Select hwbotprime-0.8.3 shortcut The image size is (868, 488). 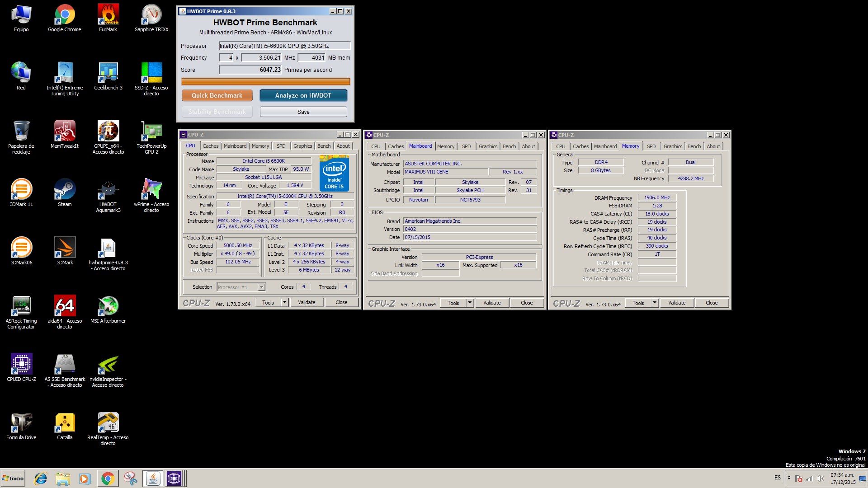[x=108, y=254]
